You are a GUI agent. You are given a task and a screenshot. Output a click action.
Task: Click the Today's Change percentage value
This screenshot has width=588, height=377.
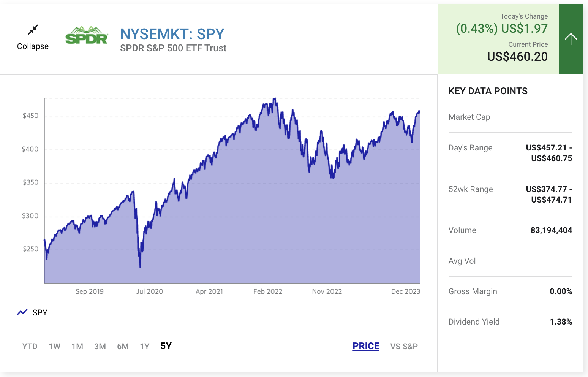coord(477,29)
